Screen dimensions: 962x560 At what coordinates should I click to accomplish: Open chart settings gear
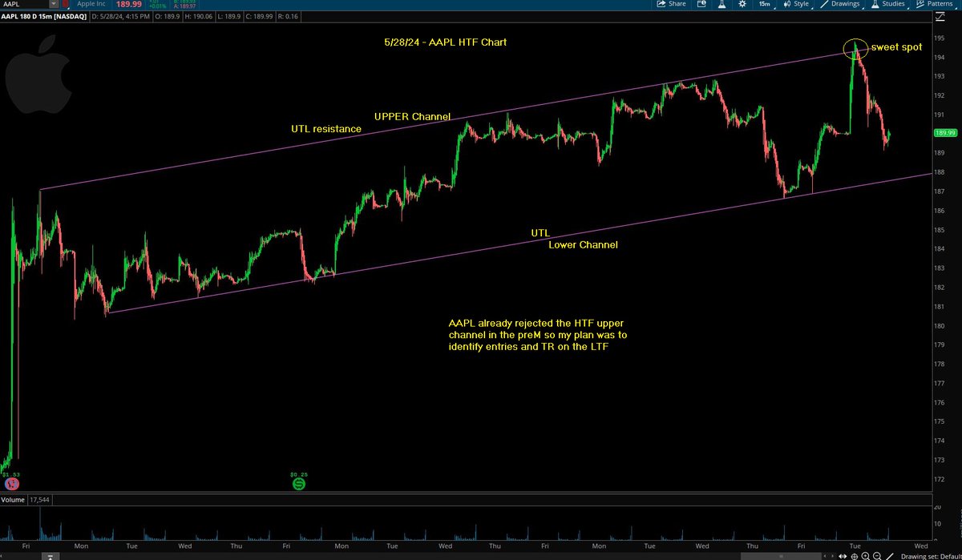click(x=742, y=4)
